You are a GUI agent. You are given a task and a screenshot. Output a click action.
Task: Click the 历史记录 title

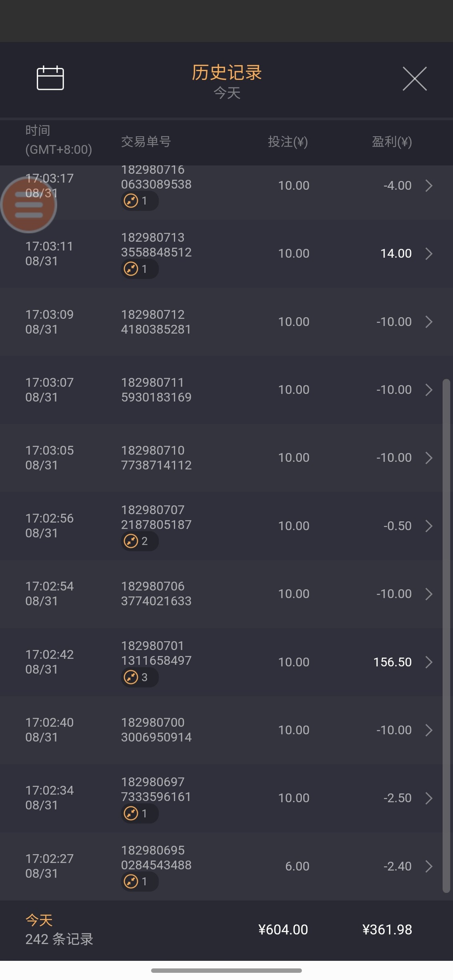pyautogui.click(x=226, y=73)
